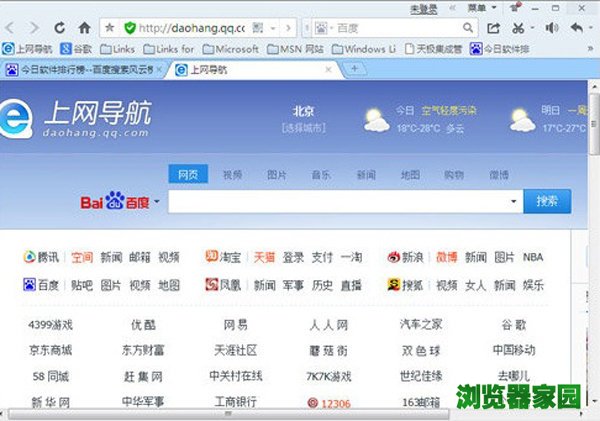
Task: Click the 选择城市 city selector link
Action: (x=303, y=128)
